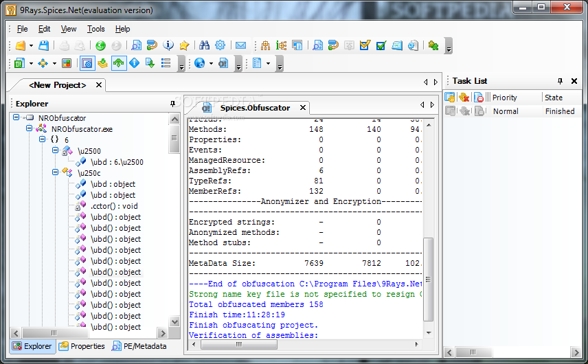
Task: Open dropdown arrow beside the move-arrows icon
Action: (x=54, y=63)
